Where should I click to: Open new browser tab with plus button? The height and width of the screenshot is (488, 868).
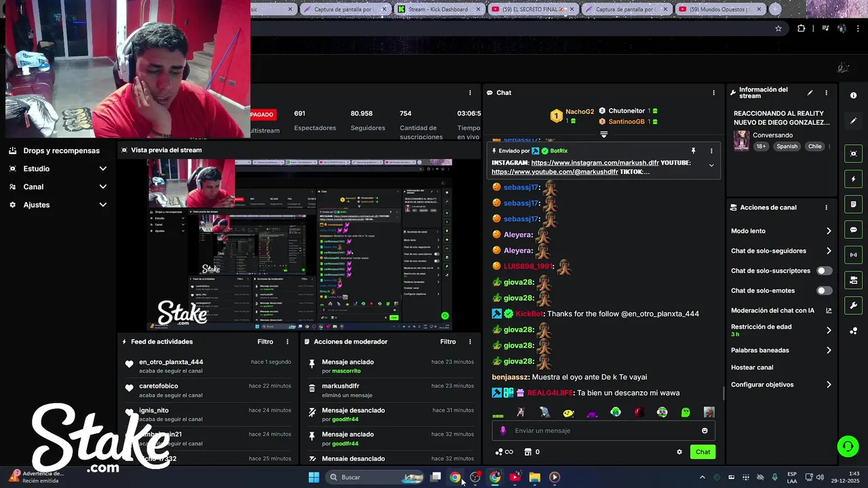(x=775, y=9)
